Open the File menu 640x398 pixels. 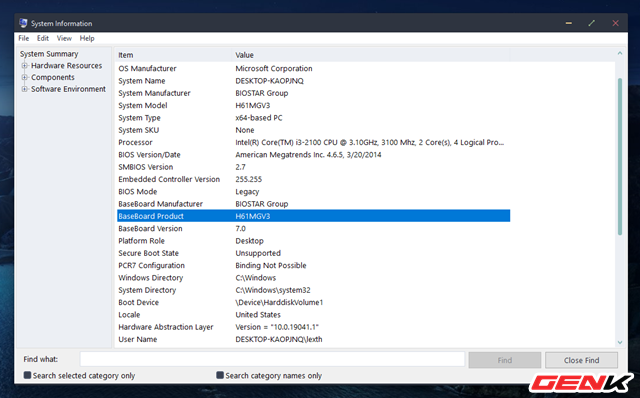tap(24, 38)
